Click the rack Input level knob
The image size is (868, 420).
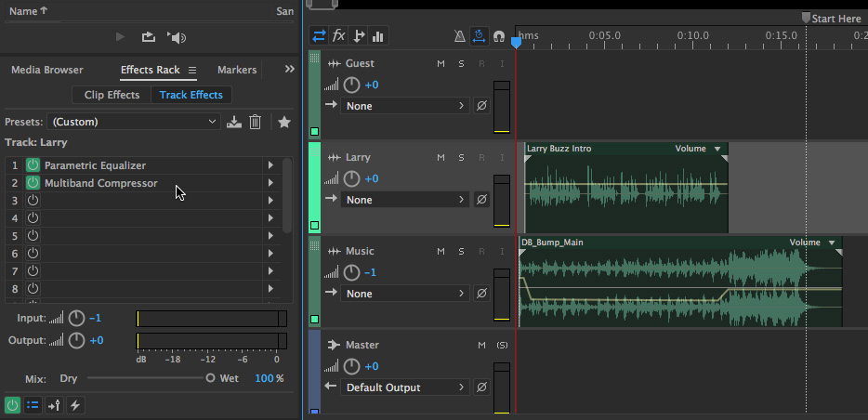tap(76, 318)
